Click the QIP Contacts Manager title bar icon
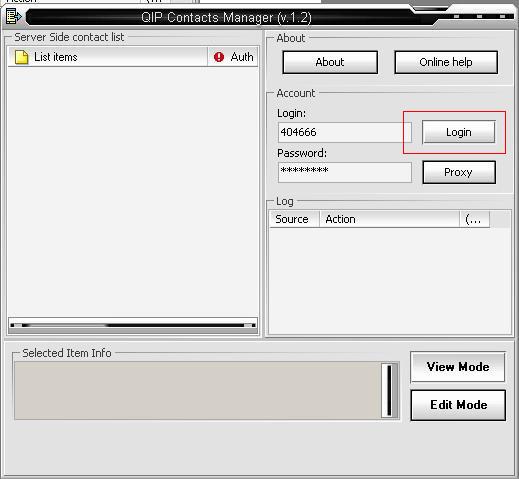Viewport: 519px width, 479px height. coord(13,16)
